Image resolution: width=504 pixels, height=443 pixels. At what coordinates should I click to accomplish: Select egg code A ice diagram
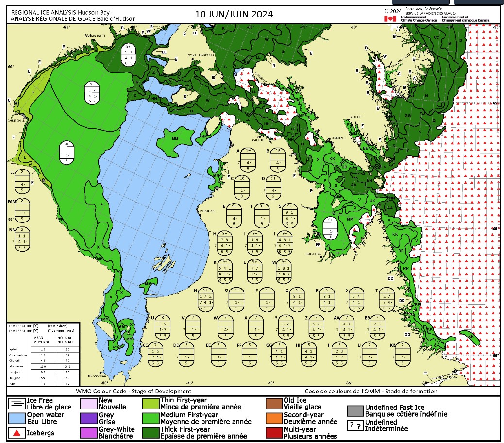248,159
